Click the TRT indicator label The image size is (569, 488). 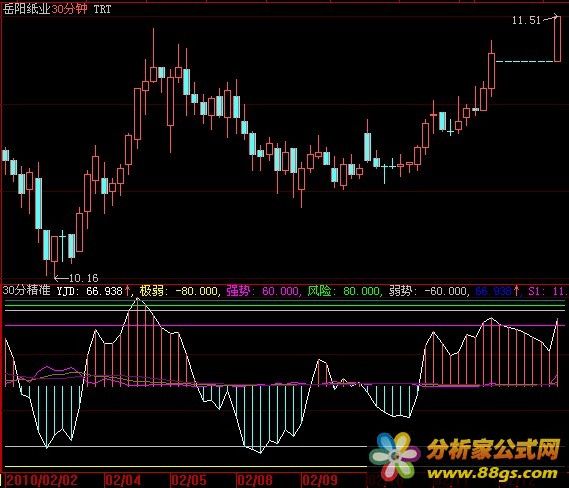click(x=102, y=9)
